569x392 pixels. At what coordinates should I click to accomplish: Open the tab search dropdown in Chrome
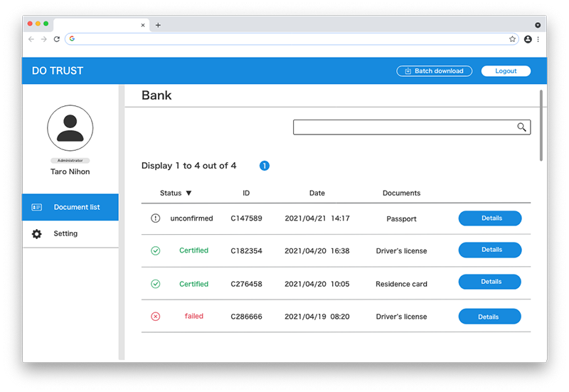[x=538, y=25]
